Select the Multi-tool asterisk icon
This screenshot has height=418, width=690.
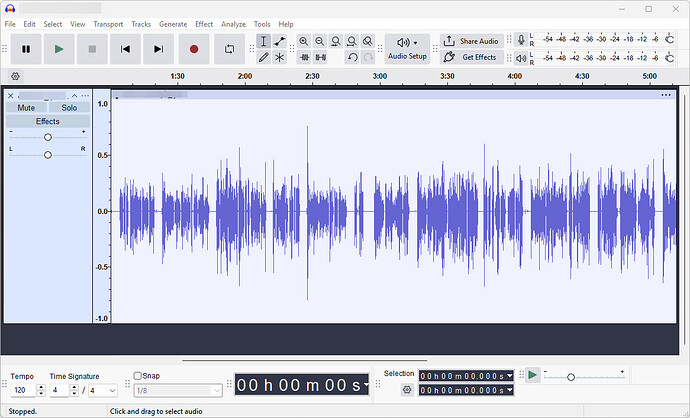point(279,57)
